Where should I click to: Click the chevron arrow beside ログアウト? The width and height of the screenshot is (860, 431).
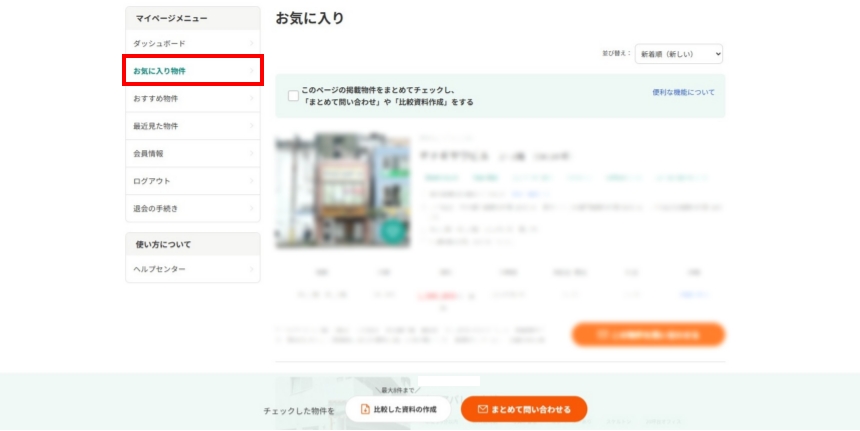(x=251, y=181)
